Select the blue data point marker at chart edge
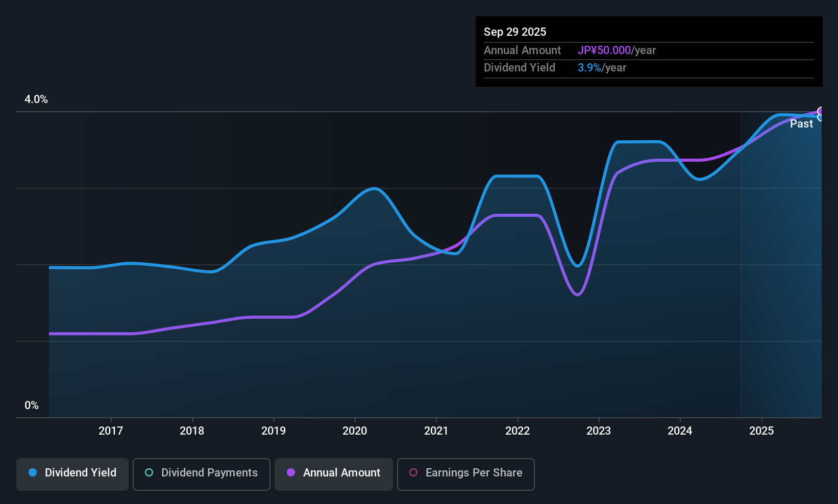The image size is (838, 504). [x=820, y=117]
